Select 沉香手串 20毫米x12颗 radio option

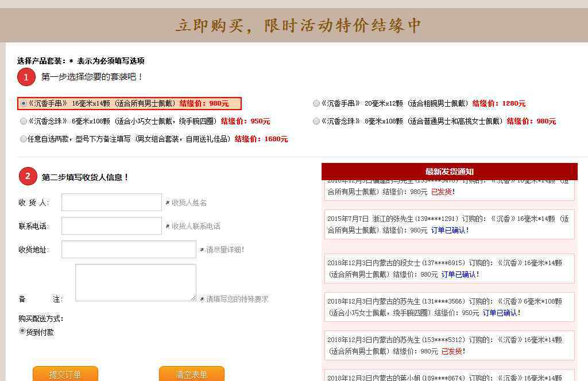(x=316, y=103)
